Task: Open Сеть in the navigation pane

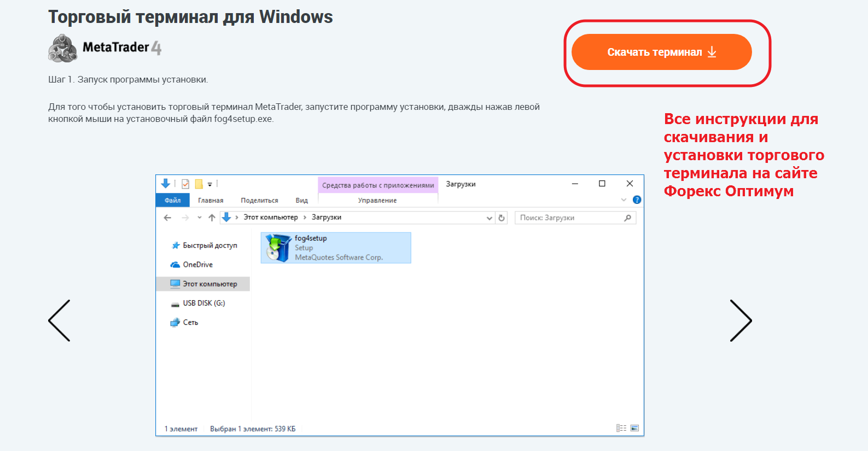Action: (184, 323)
